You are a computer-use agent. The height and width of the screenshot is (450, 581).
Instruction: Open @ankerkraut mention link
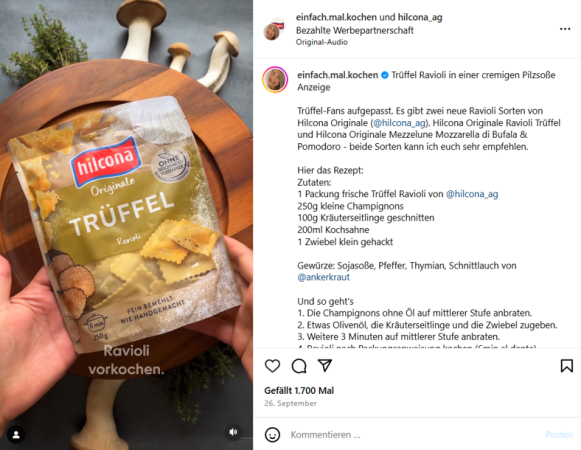(323, 277)
